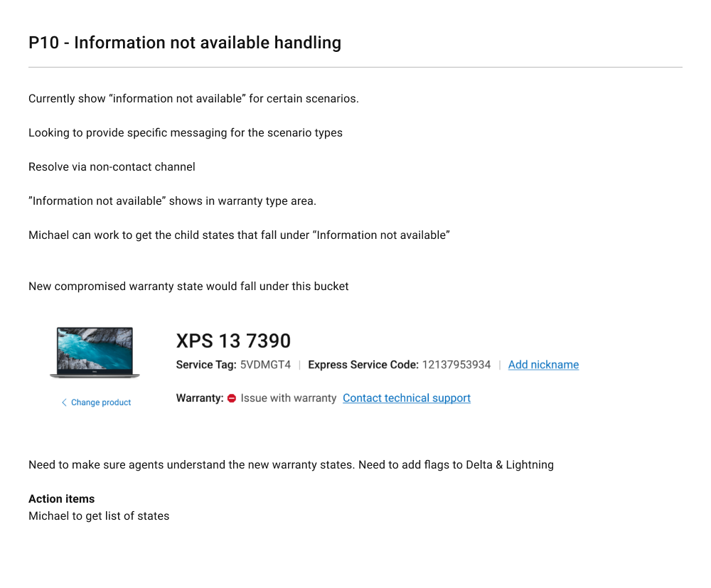The image size is (711, 588).
Task: Click the 'Resolve via non-contact channel' line
Action: 112,167
